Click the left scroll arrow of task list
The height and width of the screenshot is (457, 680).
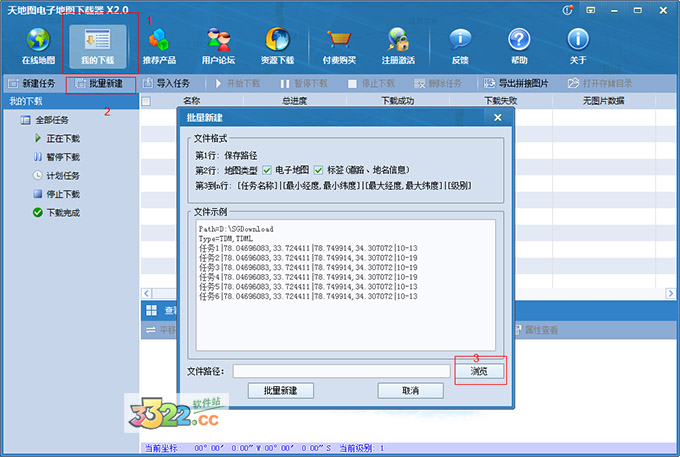(147, 294)
